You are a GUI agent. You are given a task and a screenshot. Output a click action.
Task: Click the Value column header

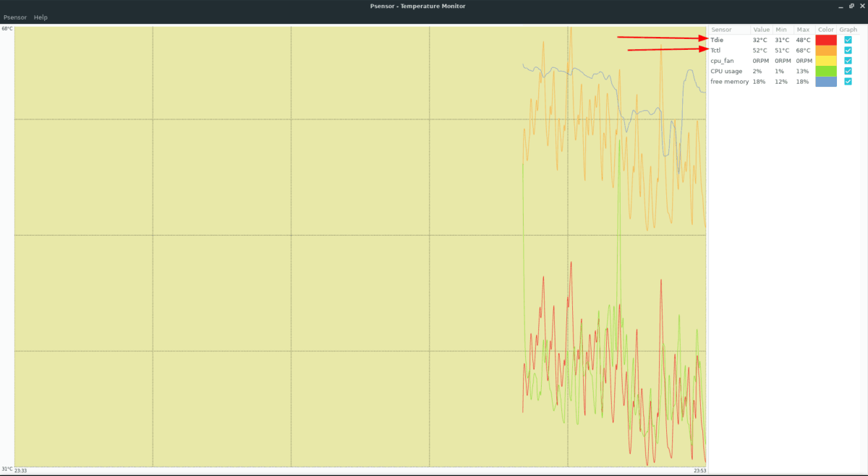click(x=761, y=30)
